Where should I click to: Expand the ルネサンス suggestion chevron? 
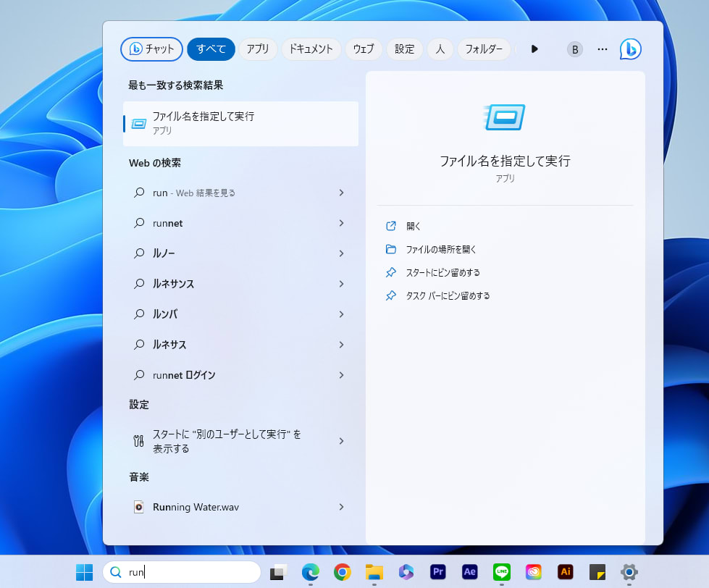point(341,284)
